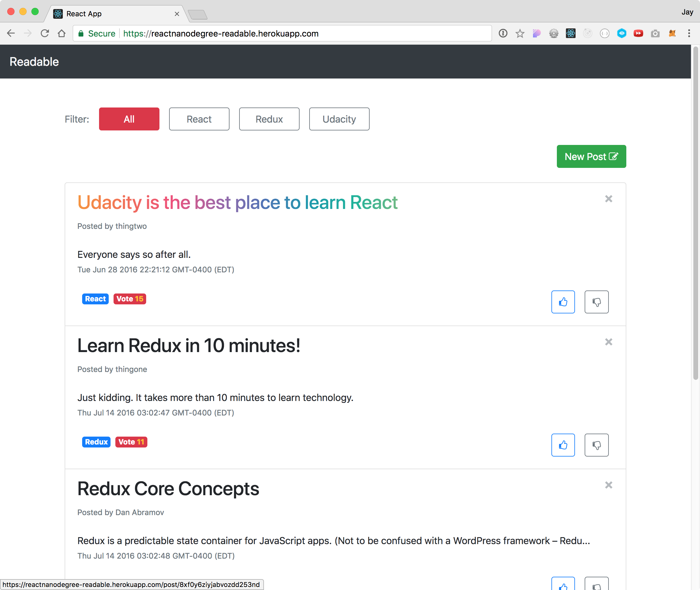700x590 pixels.
Task: Open the Jay profile menu
Action: coord(687,12)
